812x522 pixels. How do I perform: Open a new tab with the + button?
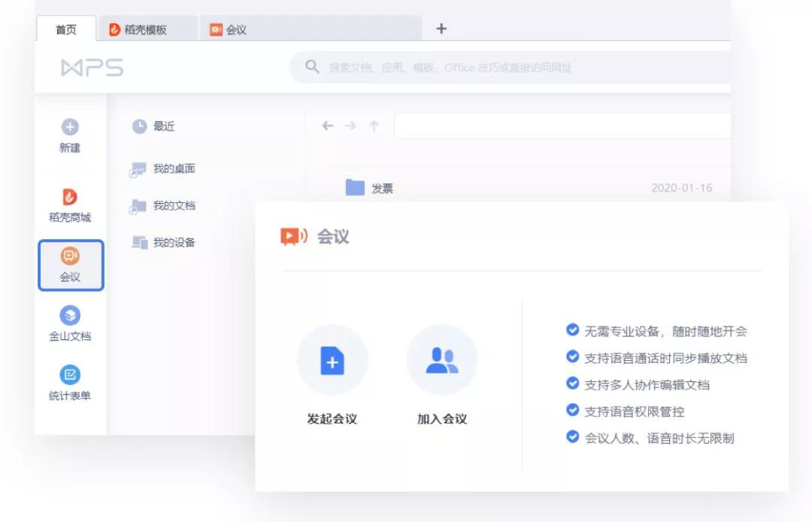(x=441, y=28)
